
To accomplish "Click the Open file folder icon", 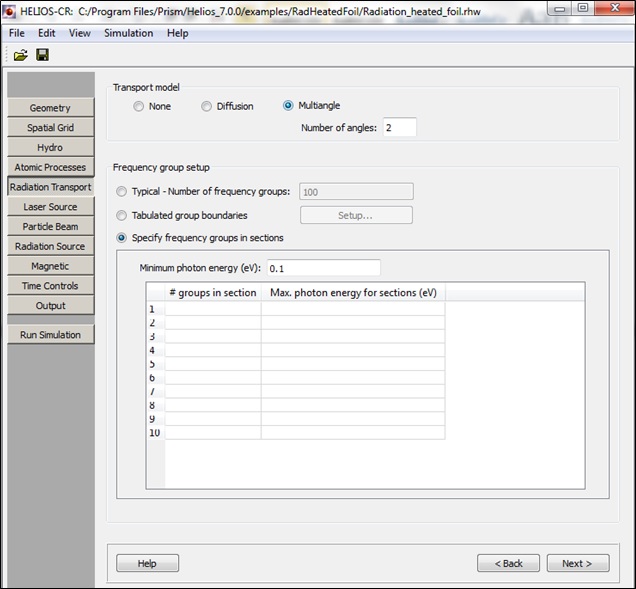I will (x=20, y=55).
